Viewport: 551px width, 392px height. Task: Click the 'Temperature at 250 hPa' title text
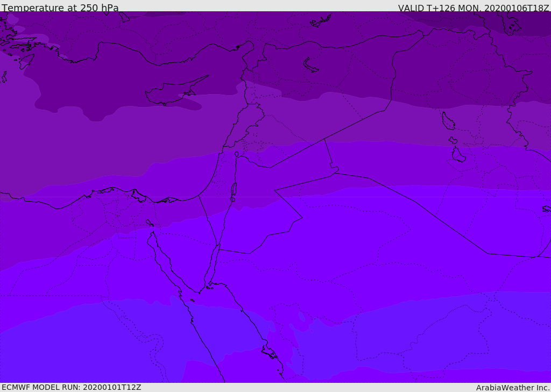click(x=60, y=8)
